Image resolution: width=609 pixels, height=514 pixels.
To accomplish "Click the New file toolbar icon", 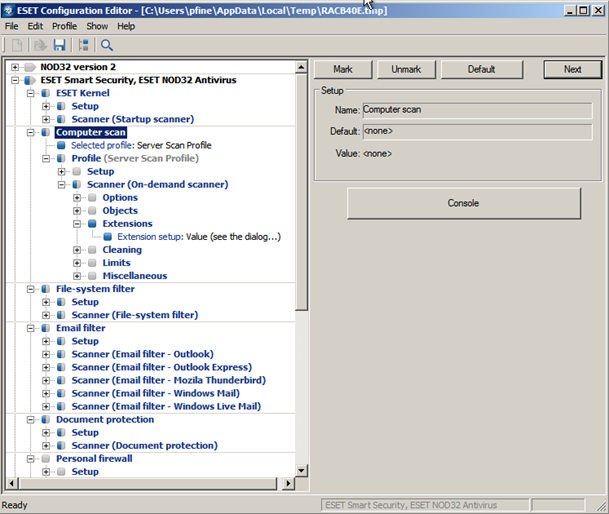I will pyautogui.click(x=17, y=45).
